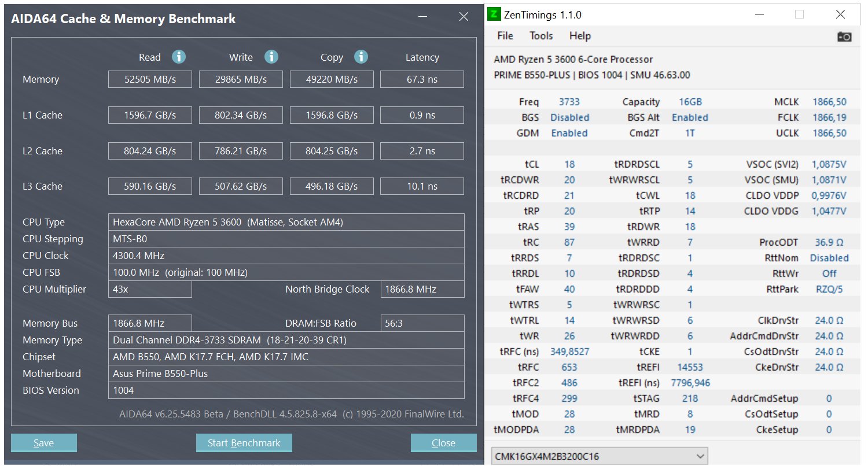The height and width of the screenshot is (466, 868).
Task: Click the tRFC (ns) value 349,8527
Action: (x=569, y=352)
